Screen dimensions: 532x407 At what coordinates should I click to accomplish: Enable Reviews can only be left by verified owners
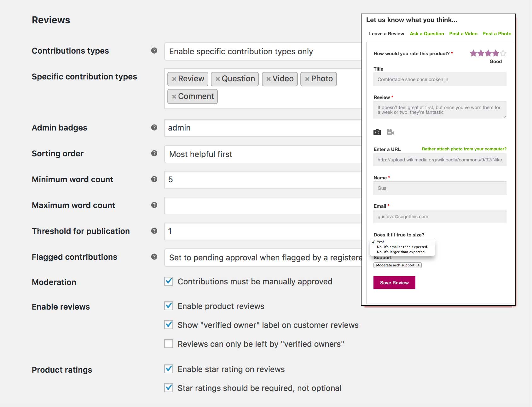click(169, 344)
